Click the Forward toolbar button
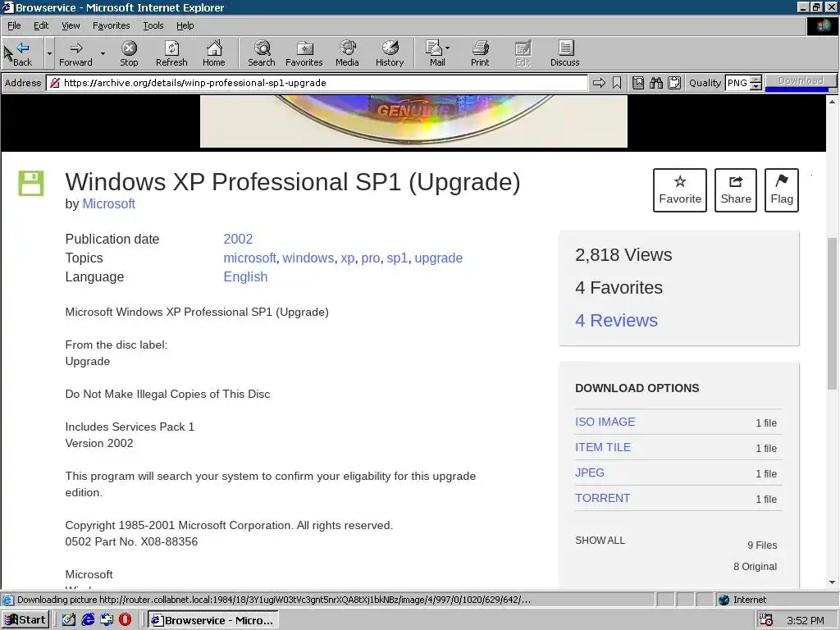This screenshot has height=630, width=840. pyautogui.click(x=75, y=53)
